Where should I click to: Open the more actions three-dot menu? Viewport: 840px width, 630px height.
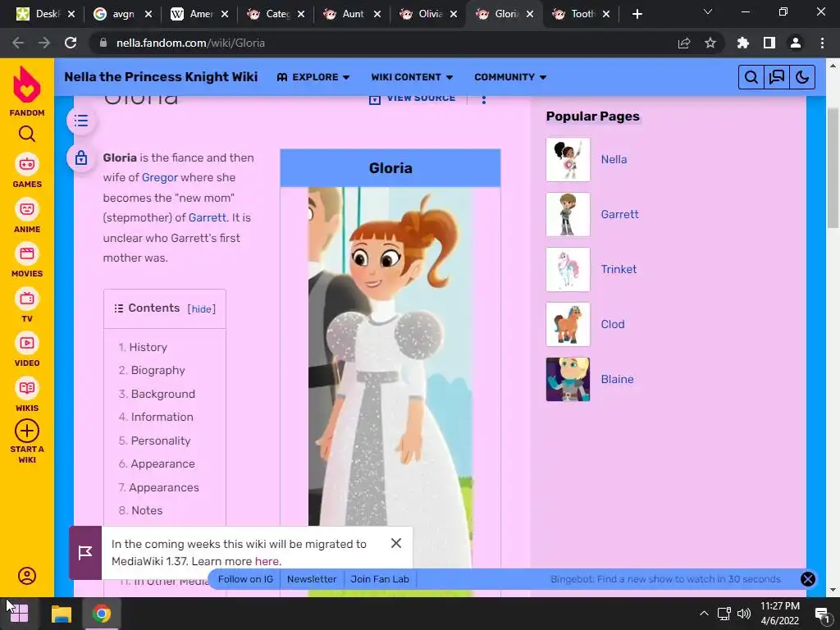(484, 99)
